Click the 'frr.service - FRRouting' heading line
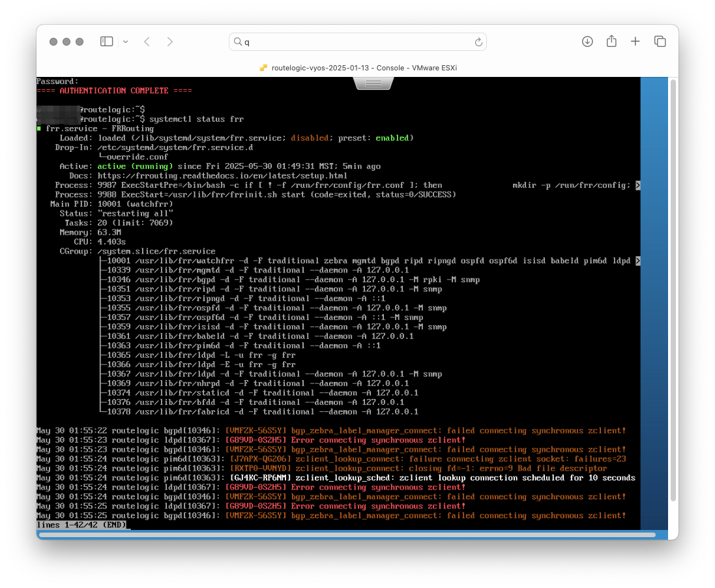Image resolution: width=715 pixels, height=588 pixels. pos(100,128)
